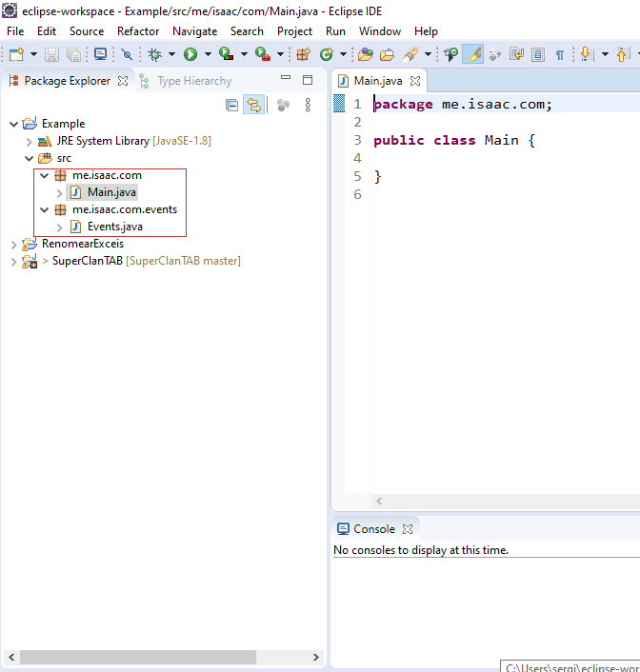The height and width of the screenshot is (672, 640).
Task: Toggle Show Whitespace Characters pilcrow icon
Action: pyautogui.click(x=559, y=54)
